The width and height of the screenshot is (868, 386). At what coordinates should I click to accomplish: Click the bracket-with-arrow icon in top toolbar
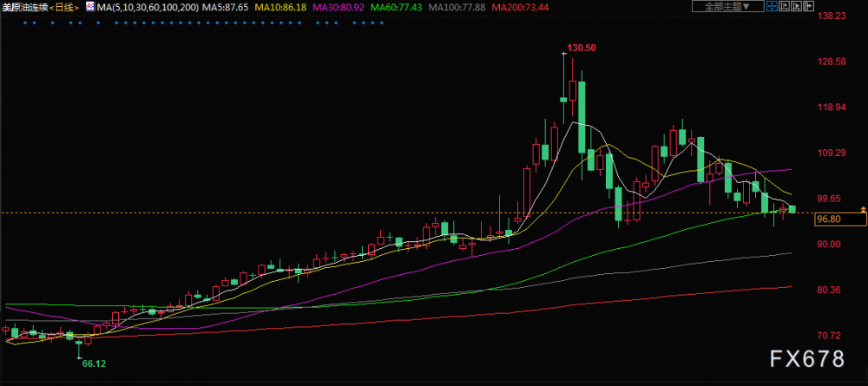809,6
